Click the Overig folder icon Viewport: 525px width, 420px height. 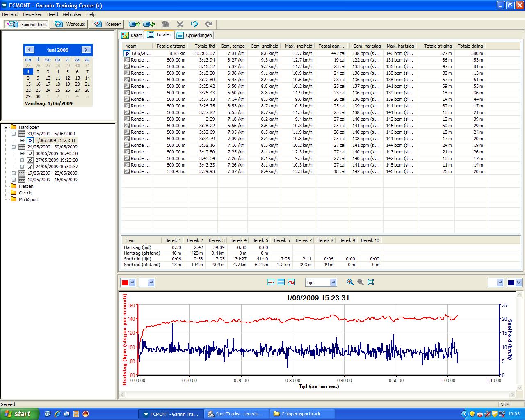click(14, 193)
